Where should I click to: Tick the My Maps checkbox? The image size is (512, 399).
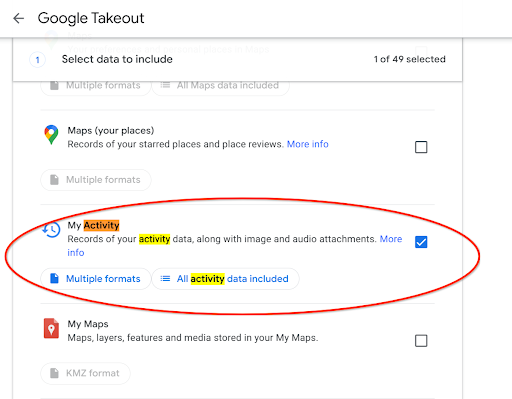pyautogui.click(x=421, y=341)
